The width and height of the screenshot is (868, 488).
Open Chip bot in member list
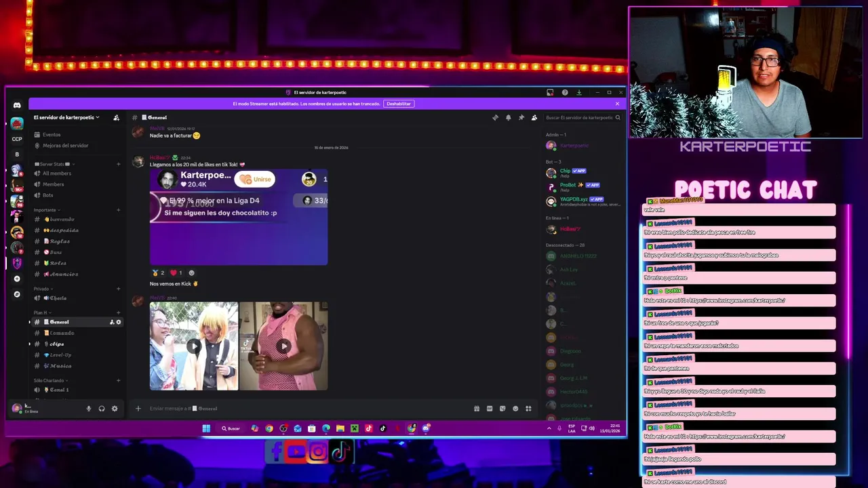(x=583, y=172)
